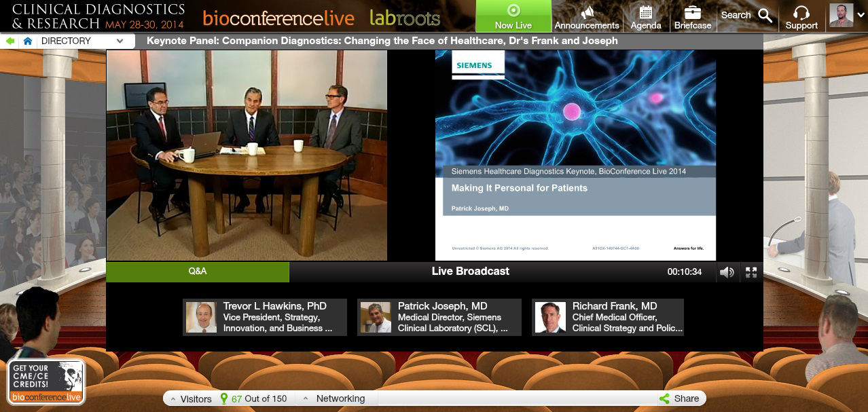Open Patrick Joseph speaker card

tap(439, 317)
